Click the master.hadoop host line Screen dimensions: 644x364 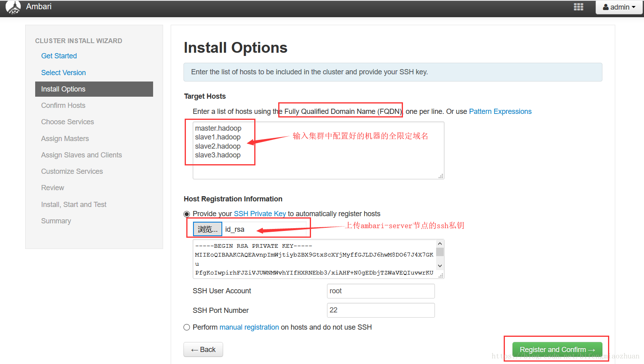pos(218,128)
